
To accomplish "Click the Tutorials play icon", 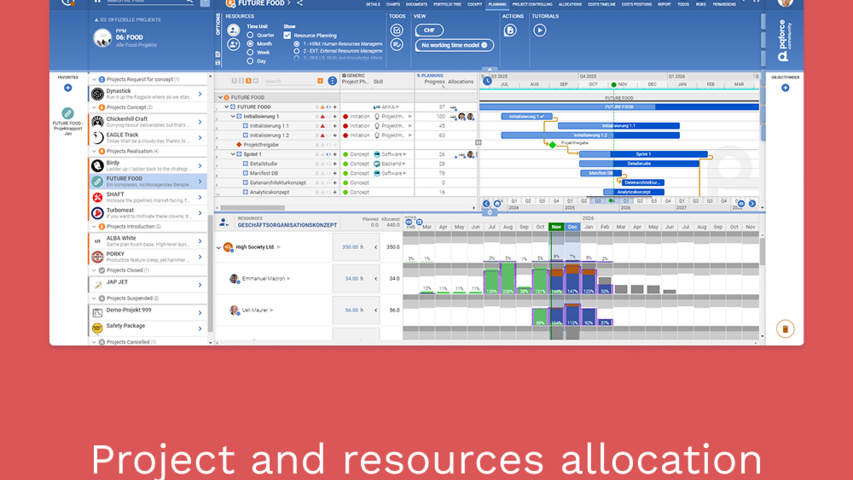I will coord(540,31).
